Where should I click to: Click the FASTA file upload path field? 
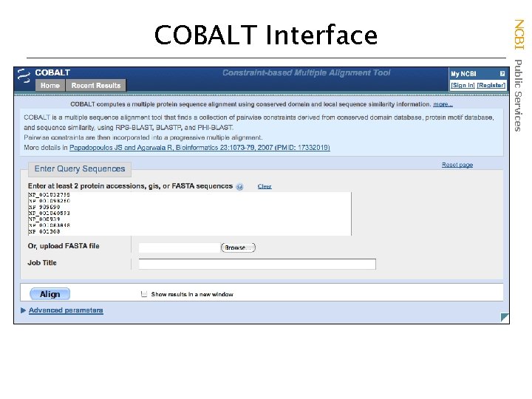point(180,248)
